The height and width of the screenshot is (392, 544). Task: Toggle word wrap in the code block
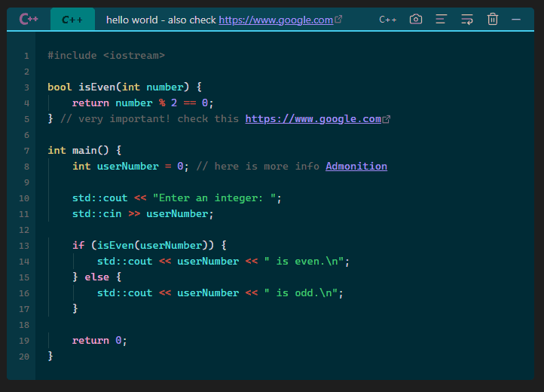pyautogui.click(x=467, y=20)
